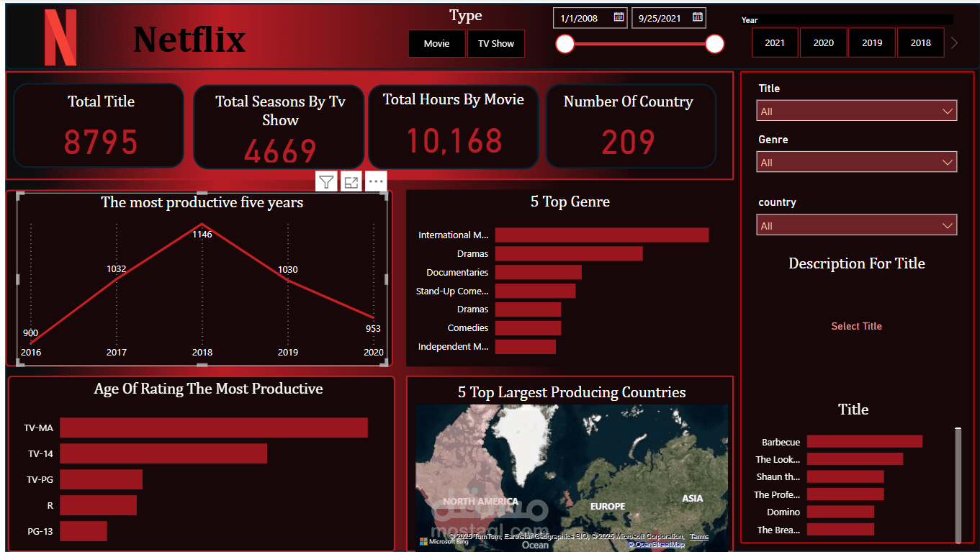
Task: Select the 'Shaun th...' title bar
Action: 845,476
